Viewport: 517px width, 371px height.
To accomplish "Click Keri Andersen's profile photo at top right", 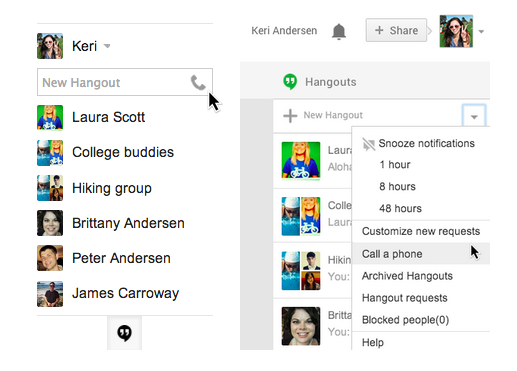I will tap(456, 31).
